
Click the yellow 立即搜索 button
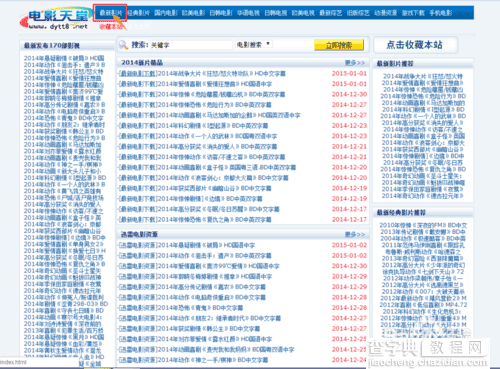coord(339,45)
